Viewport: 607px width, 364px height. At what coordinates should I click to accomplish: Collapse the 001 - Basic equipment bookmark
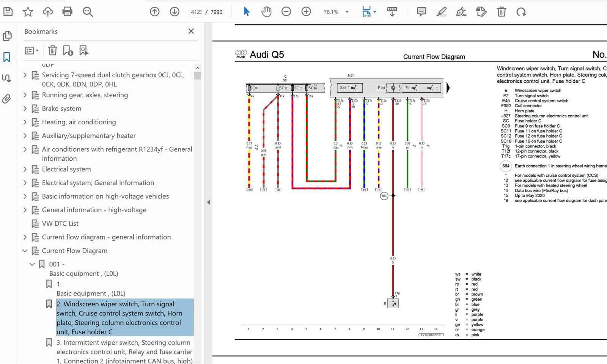tap(32, 264)
